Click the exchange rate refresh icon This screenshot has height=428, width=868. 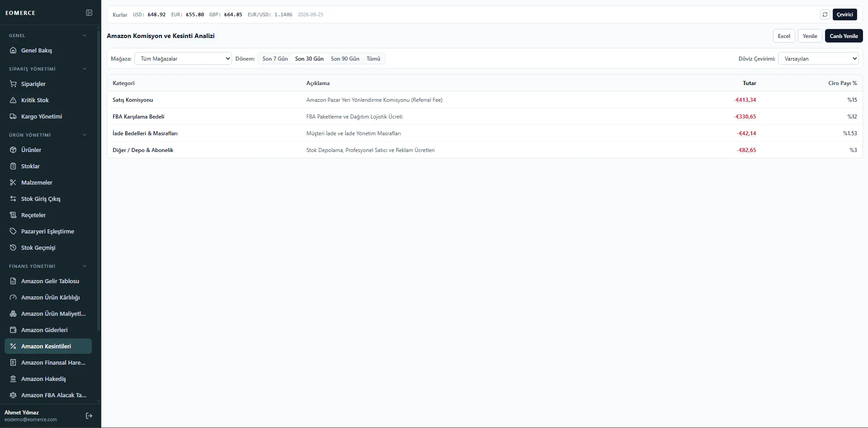click(825, 14)
